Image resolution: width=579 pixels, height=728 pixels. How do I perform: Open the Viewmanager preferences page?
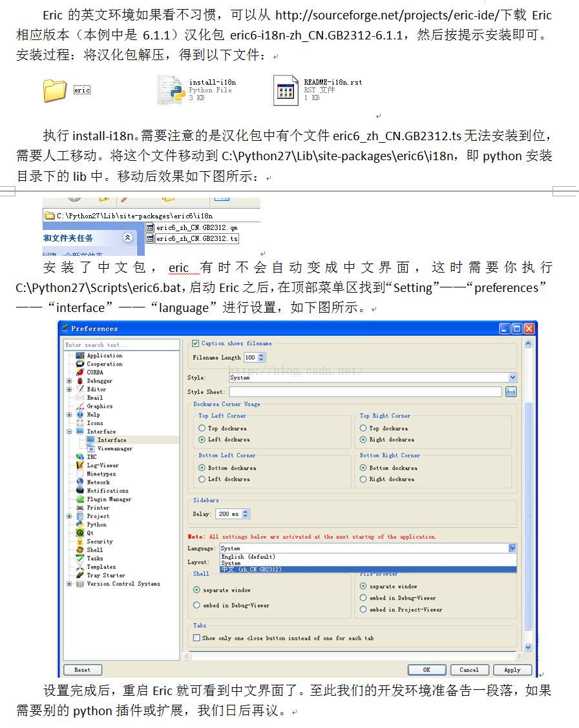pos(114,448)
